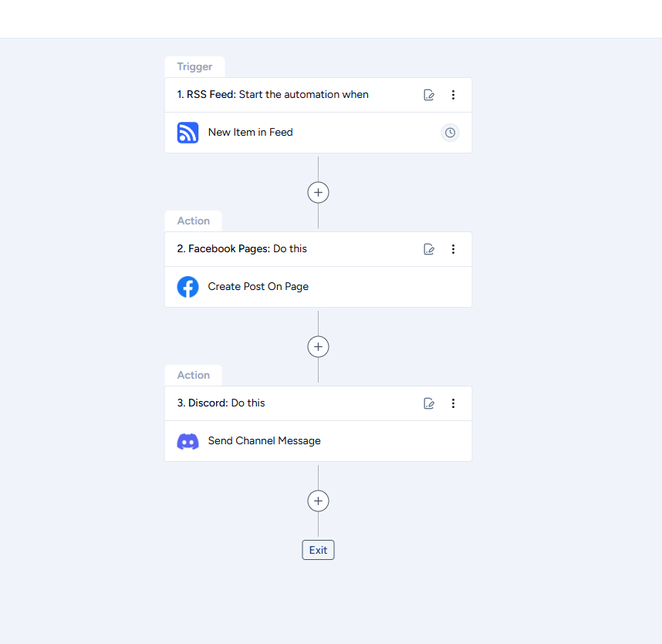Edit the Discord action step
Image resolution: width=662 pixels, height=644 pixels.
(x=429, y=403)
